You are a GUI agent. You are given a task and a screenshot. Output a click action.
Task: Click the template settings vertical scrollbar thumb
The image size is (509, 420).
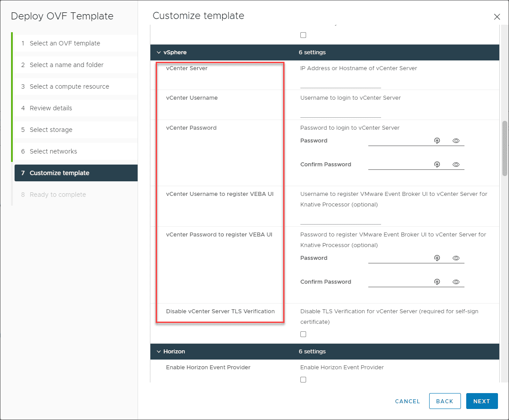505,148
